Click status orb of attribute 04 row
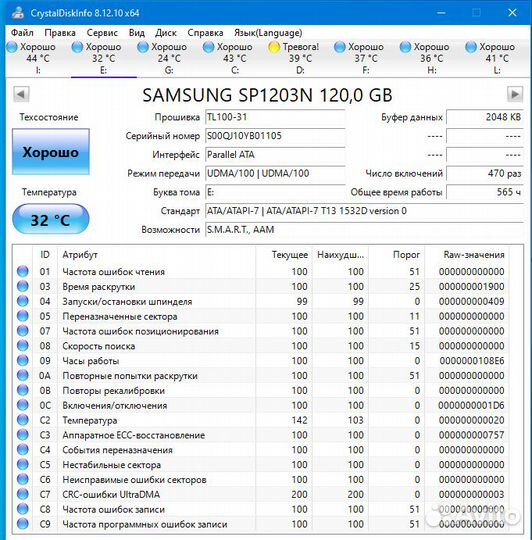532x540 pixels. click(x=23, y=301)
